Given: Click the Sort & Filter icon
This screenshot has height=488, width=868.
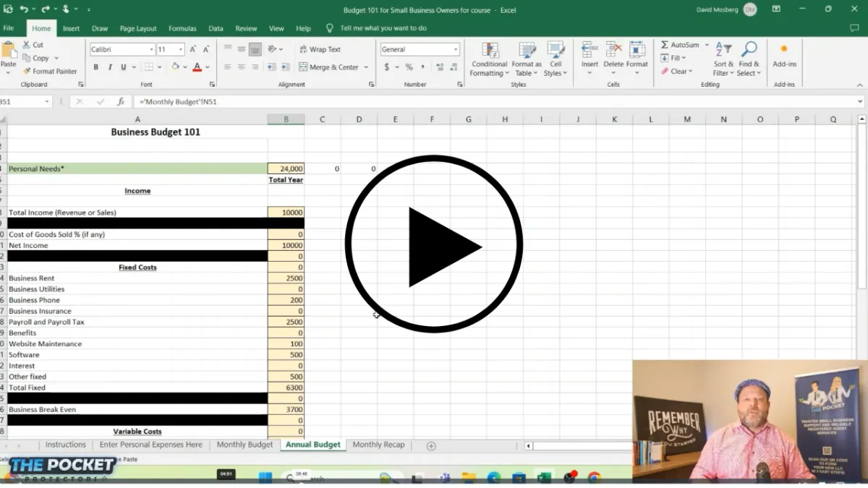Looking at the screenshot, I should [724, 50].
